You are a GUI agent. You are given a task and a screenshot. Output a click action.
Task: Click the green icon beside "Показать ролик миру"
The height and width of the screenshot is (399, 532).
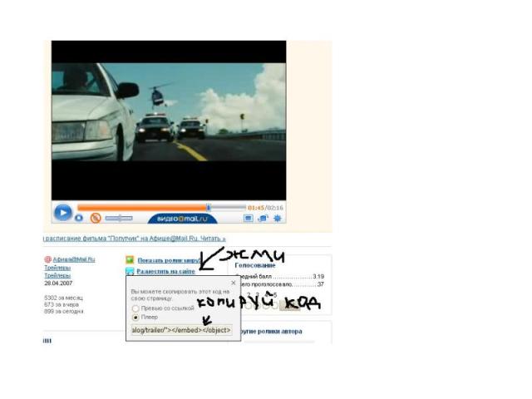point(130,260)
